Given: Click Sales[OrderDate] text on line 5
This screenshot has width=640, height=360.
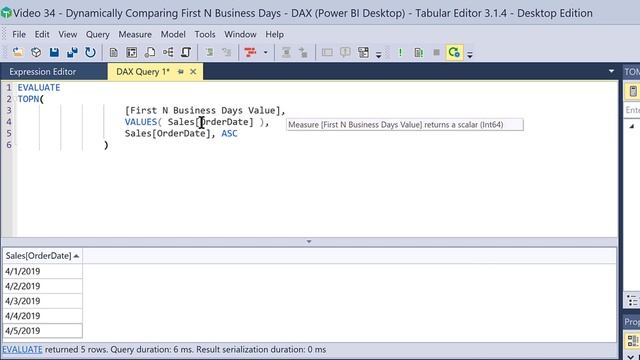Looking at the screenshot, I should 168,133.
